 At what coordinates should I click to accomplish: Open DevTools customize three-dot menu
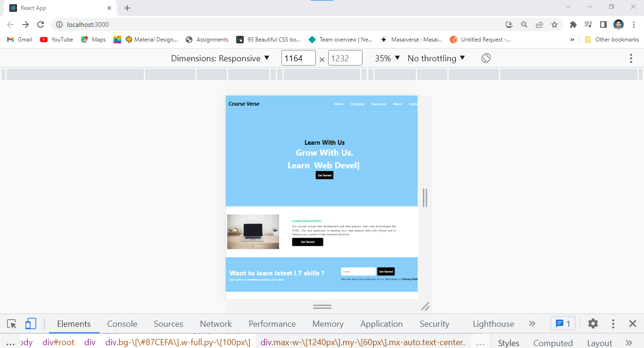click(x=613, y=323)
